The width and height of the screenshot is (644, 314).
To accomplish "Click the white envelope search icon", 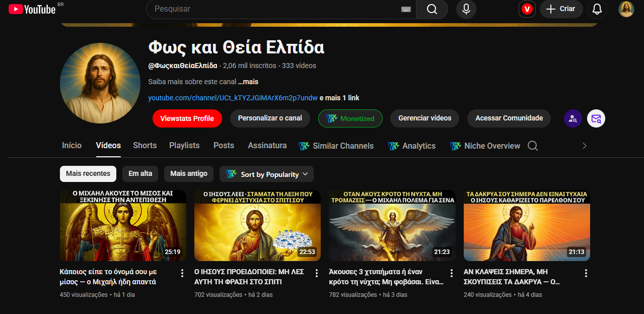I will tap(596, 118).
